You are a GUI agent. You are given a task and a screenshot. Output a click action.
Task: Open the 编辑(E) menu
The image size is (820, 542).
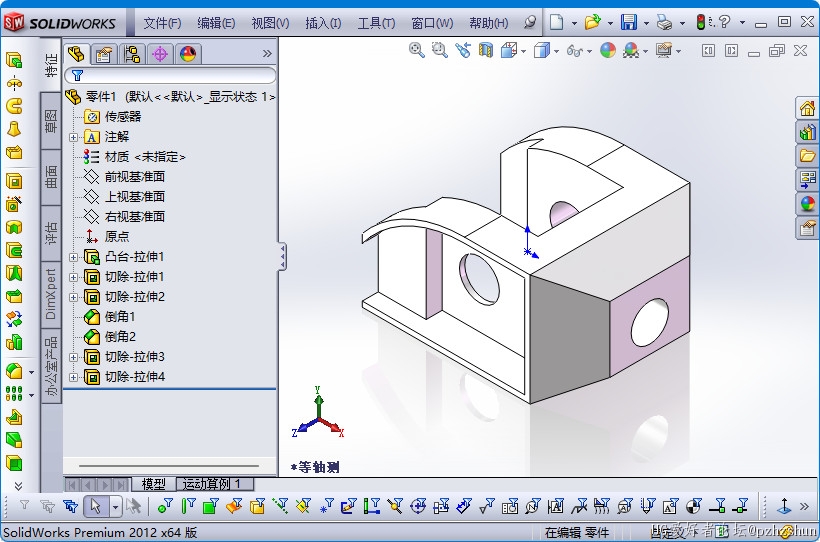click(x=216, y=23)
